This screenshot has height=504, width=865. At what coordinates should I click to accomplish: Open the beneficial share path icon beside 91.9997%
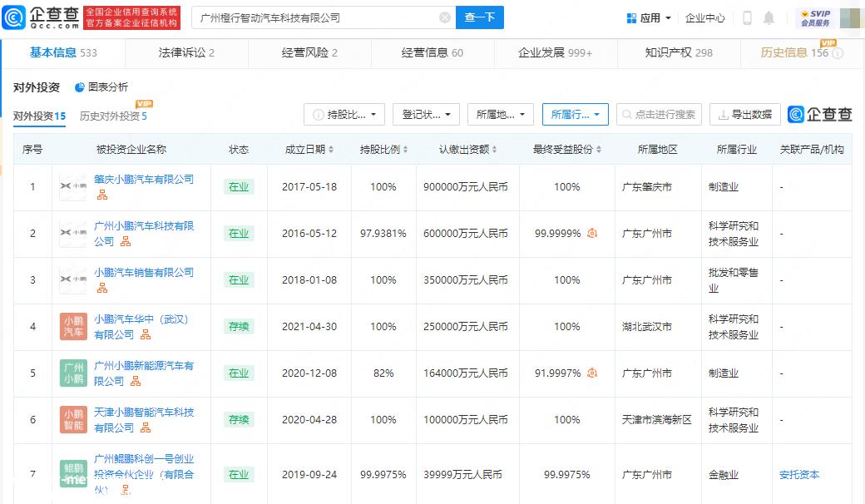592,373
